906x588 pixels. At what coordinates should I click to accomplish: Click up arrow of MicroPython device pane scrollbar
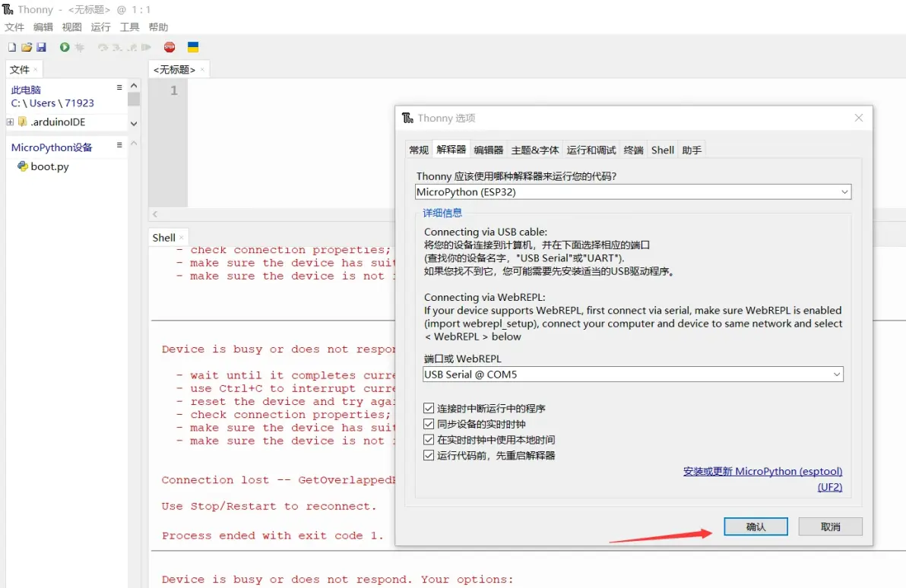click(x=134, y=144)
